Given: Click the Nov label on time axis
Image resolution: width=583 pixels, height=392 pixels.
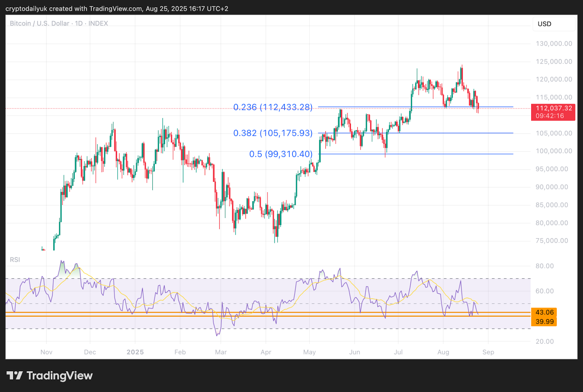Looking at the screenshot, I should [x=46, y=352].
